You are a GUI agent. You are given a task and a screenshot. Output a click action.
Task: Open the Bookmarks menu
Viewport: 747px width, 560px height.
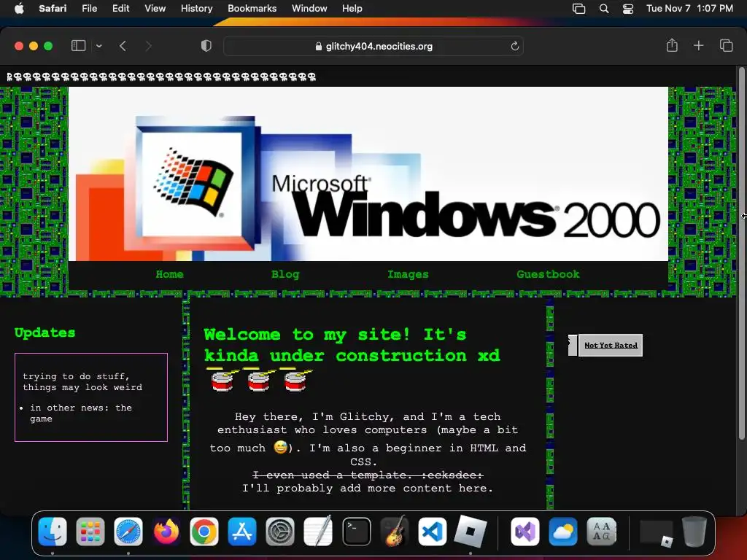252,8
